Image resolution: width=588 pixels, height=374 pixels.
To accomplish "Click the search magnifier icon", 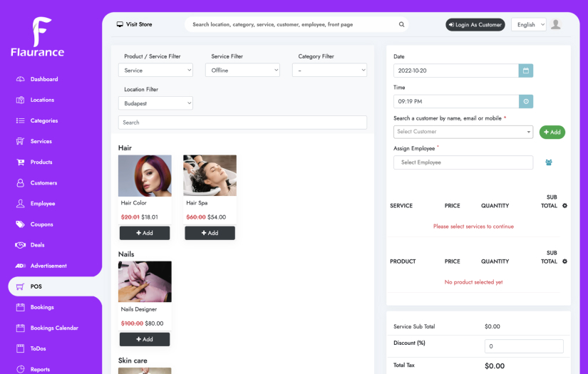I will (401, 24).
